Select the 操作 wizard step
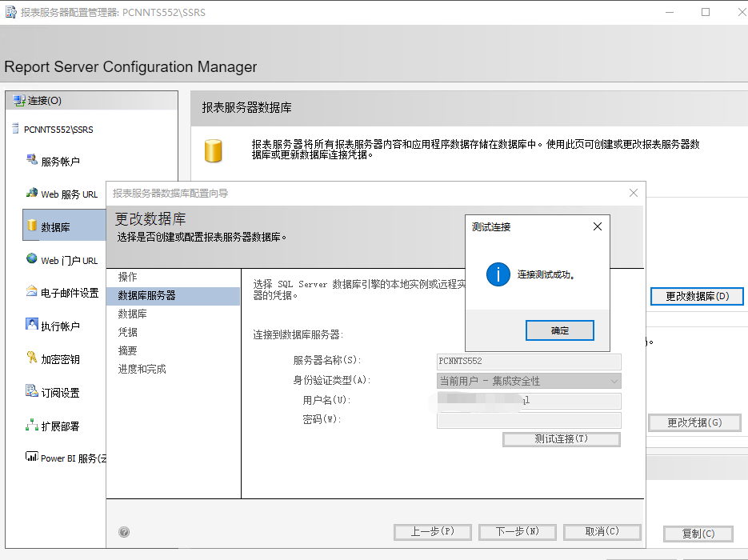Image resolution: width=748 pixels, height=560 pixels. pos(127,277)
